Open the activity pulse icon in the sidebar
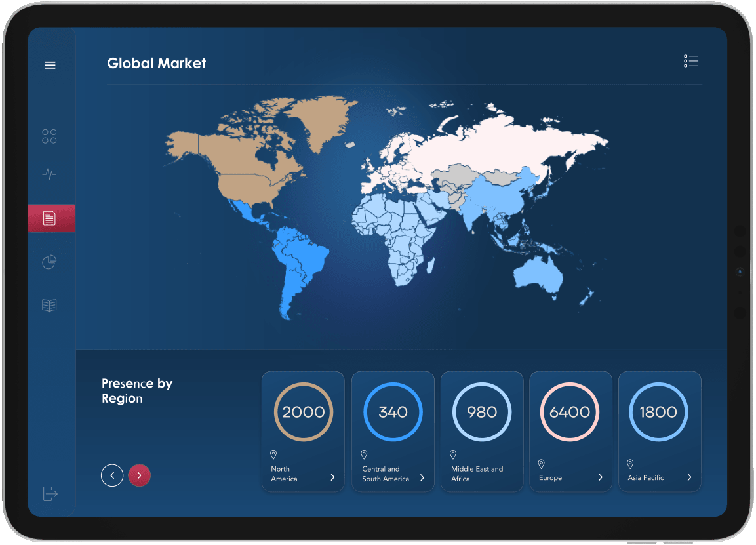756x545 pixels. click(x=49, y=174)
